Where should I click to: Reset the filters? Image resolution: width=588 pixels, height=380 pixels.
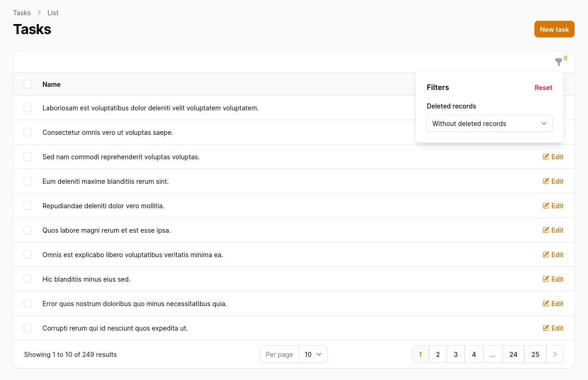click(x=543, y=88)
